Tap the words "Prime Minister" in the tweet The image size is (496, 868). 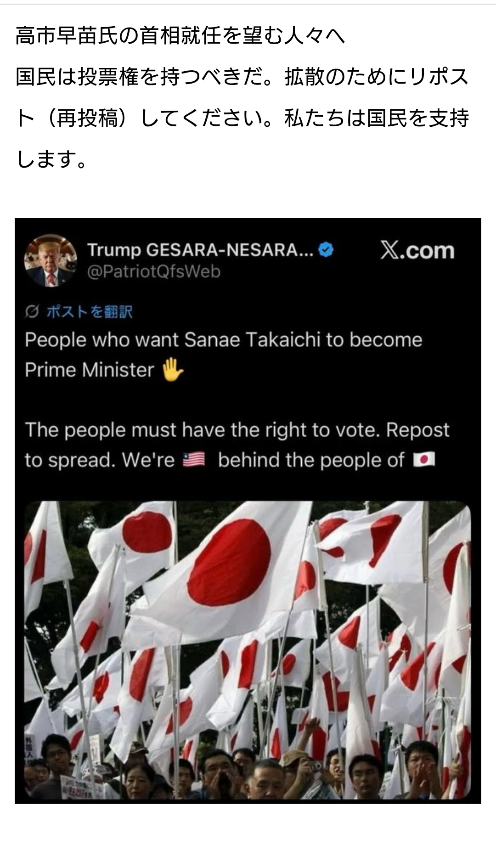point(90,370)
